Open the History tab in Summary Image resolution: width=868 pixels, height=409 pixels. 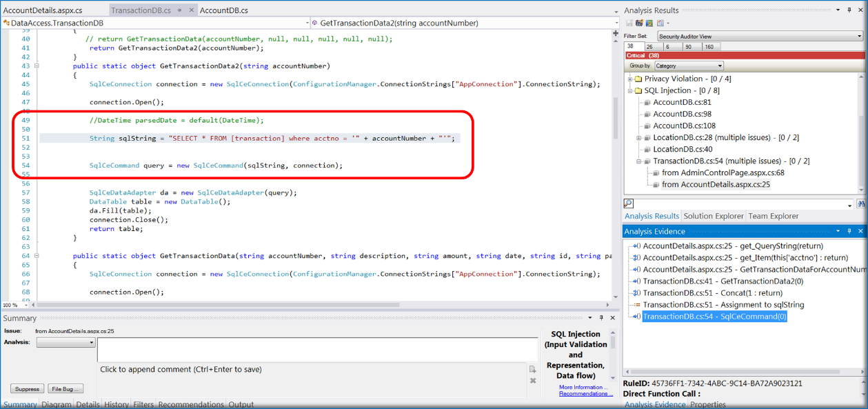click(117, 405)
